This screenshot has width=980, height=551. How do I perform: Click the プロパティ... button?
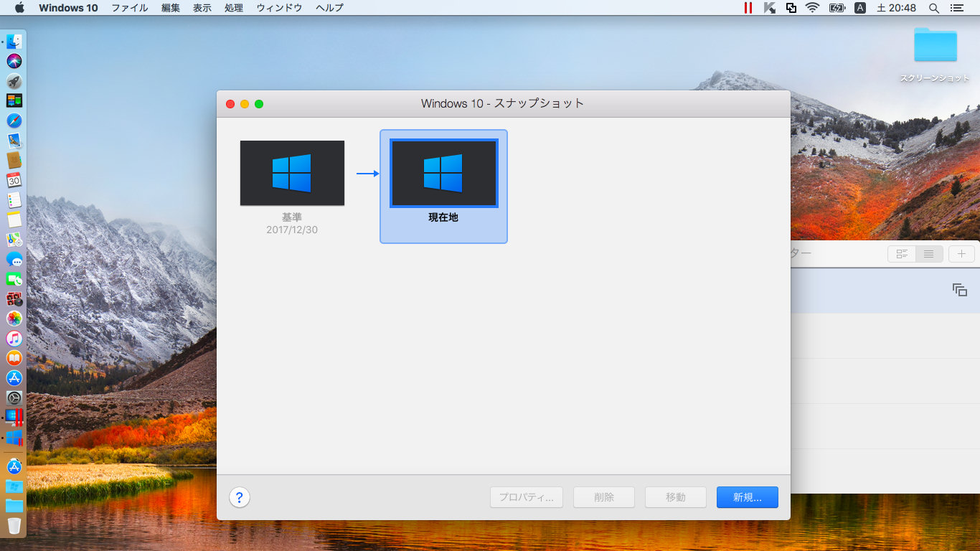point(527,497)
